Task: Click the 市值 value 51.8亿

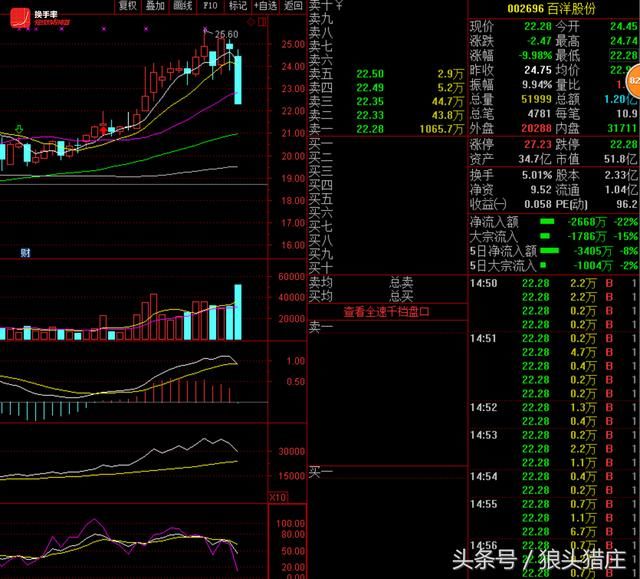Action: [621, 159]
